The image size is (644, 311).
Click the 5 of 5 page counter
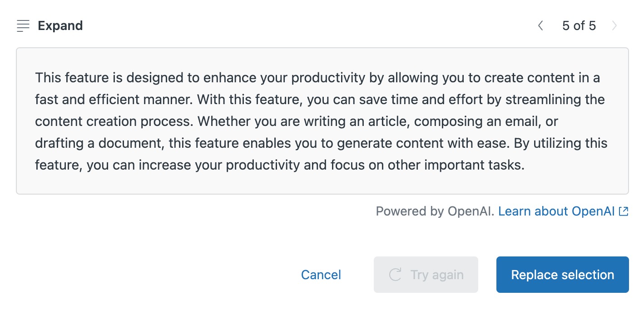tap(579, 26)
